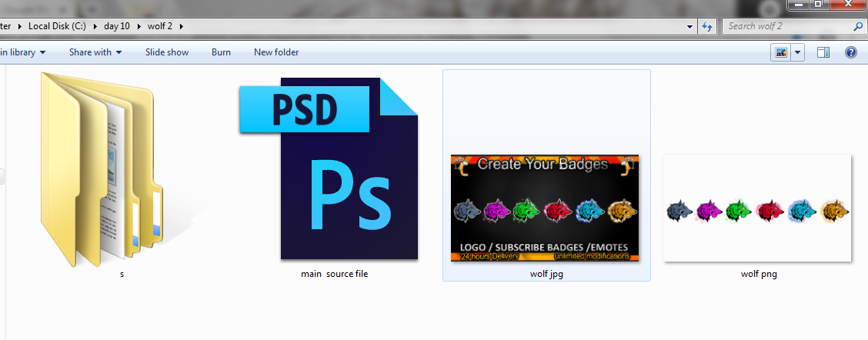Select the main source file PSD icon
868x340 pixels.
point(329,168)
